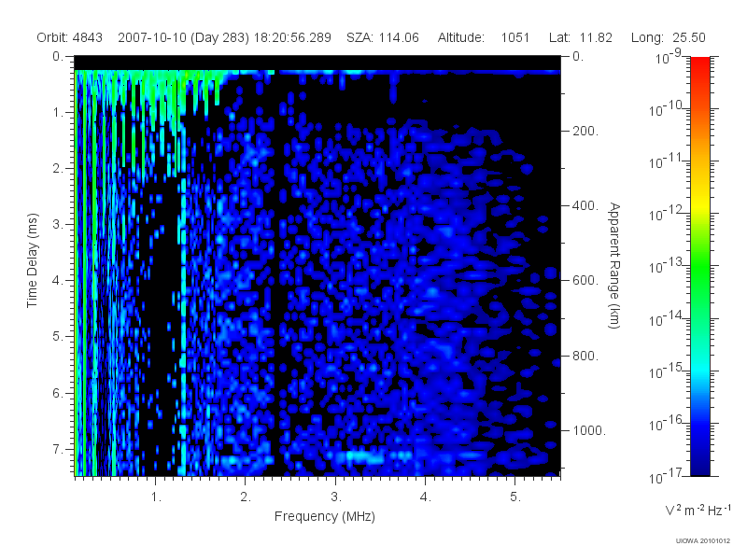747x560 pixels.
Task: Click the Lat: 11.82 value
Action: tap(580, 37)
